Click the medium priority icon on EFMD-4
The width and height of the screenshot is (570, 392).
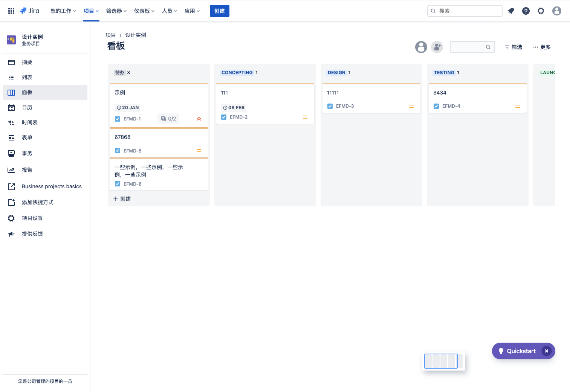[x=518, y=106]
